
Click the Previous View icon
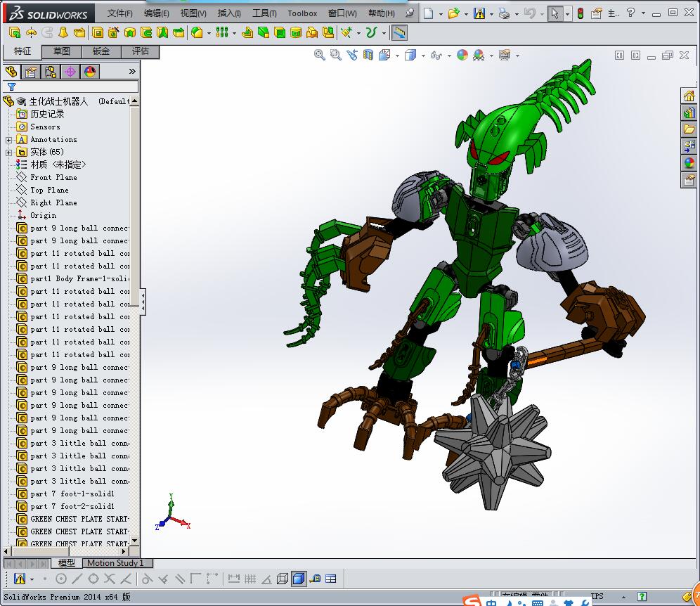click(352, 56)
